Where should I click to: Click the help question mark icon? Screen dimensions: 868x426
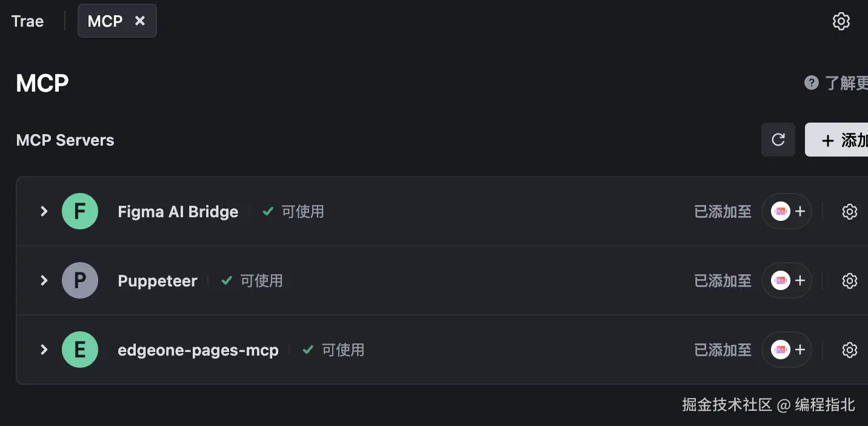tap(812, 83)
